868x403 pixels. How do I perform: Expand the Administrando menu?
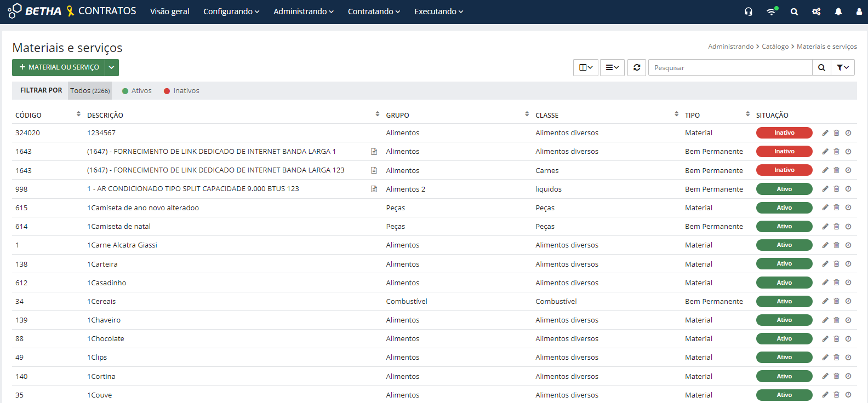tap(304, 11)
